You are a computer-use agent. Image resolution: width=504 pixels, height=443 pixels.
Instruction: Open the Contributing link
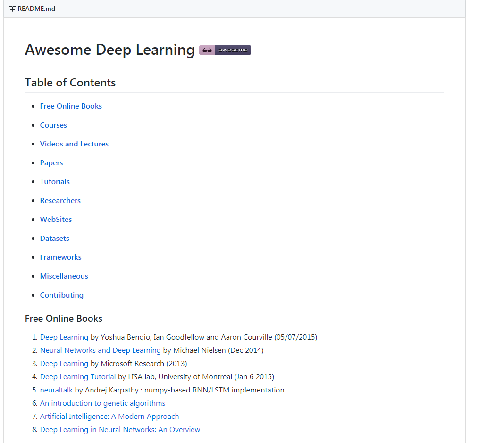(x=62, y=295)
